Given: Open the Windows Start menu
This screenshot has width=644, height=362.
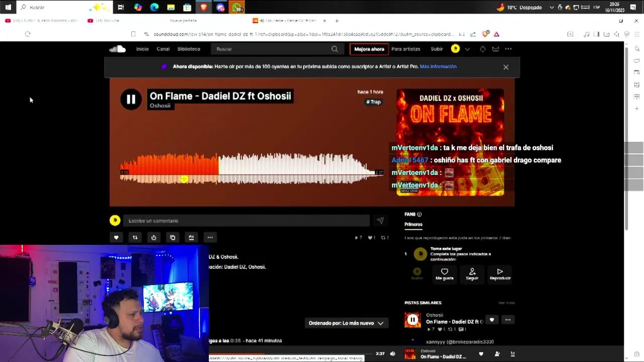Looking at the screenshot, I should tap(8, 7).
